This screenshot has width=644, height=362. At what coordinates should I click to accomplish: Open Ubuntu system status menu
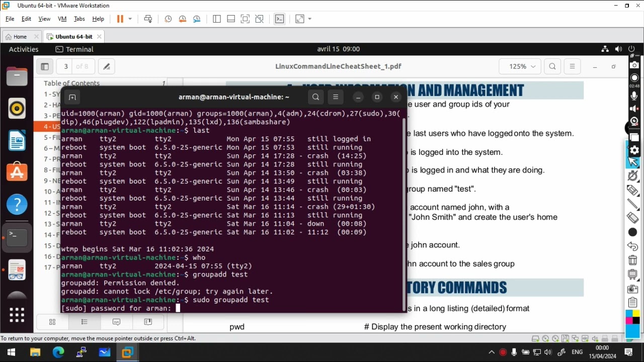pos(618,49)
